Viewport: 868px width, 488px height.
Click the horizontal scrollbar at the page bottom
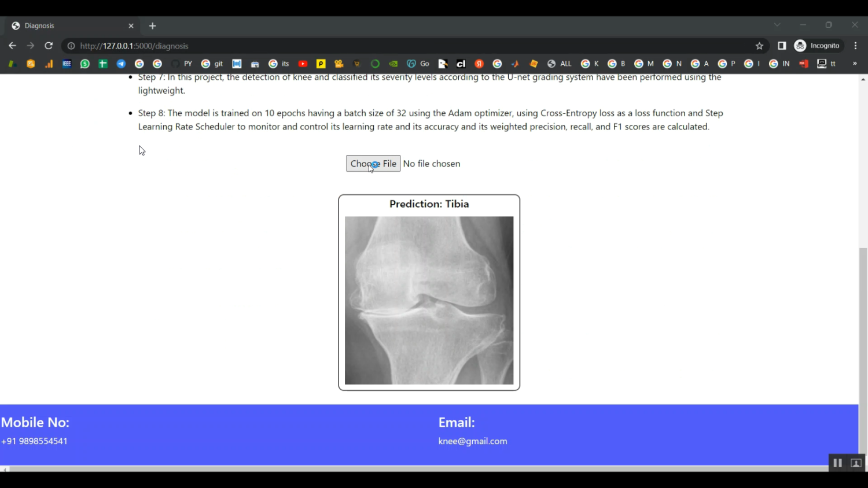(x=419, y=469)
